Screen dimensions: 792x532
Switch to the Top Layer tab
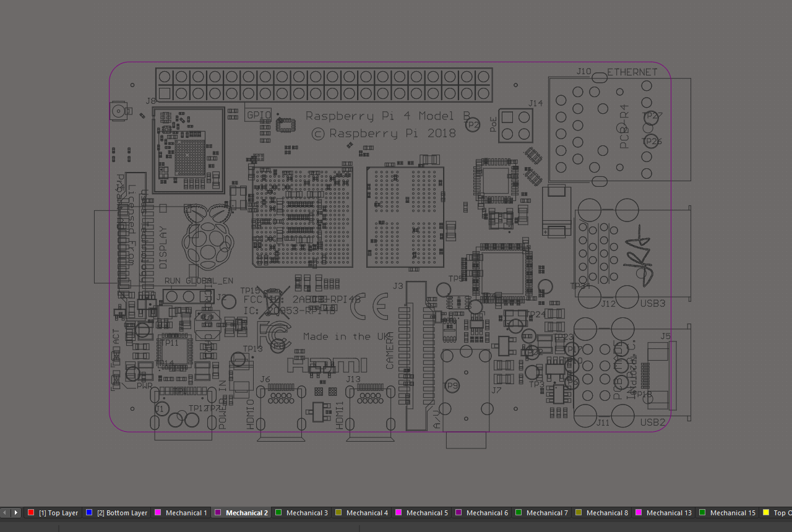click(58, 512)
